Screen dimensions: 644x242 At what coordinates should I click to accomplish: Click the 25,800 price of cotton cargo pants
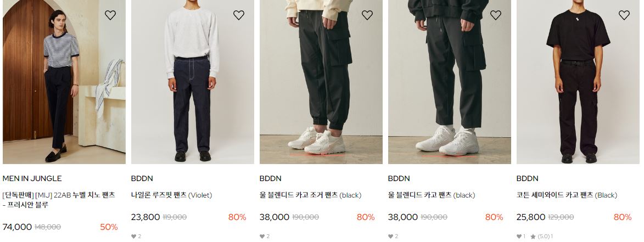[x=531, y=217]
